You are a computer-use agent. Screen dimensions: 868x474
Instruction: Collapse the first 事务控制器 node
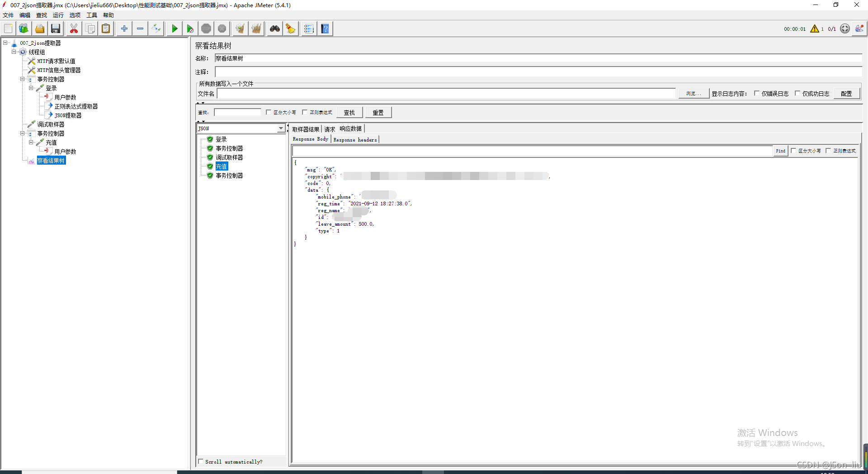pyautogui.click(x=23, y=79)
